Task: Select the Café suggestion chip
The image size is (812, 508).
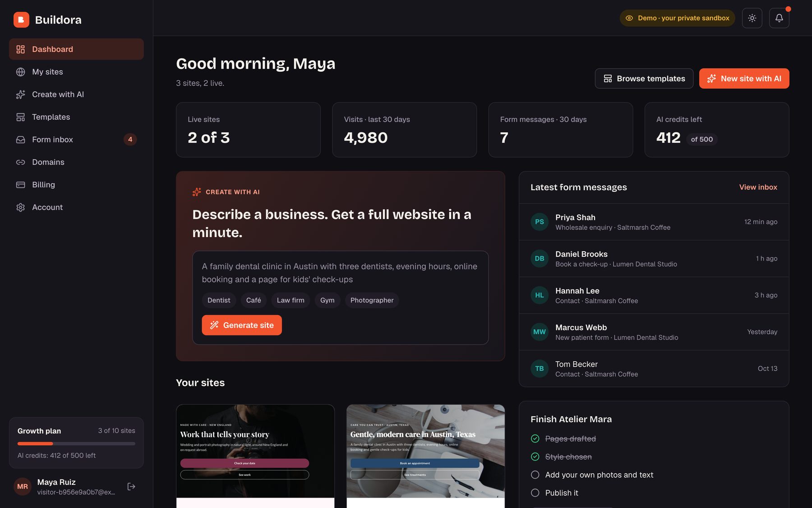Action: [254, 300]
